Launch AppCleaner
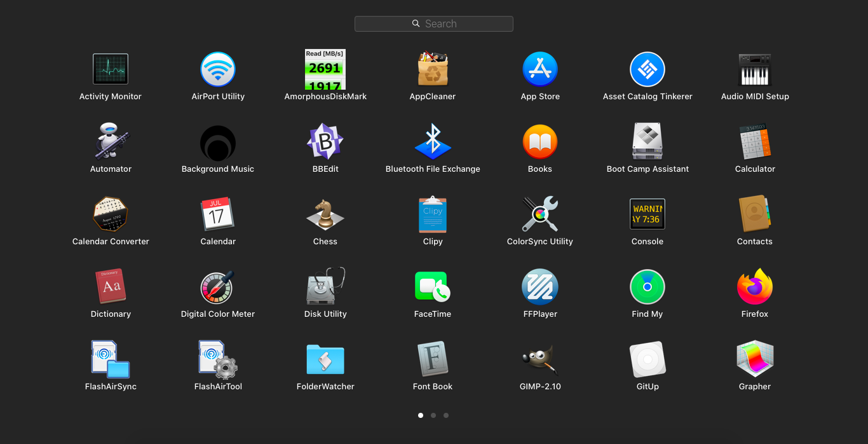 433,69
